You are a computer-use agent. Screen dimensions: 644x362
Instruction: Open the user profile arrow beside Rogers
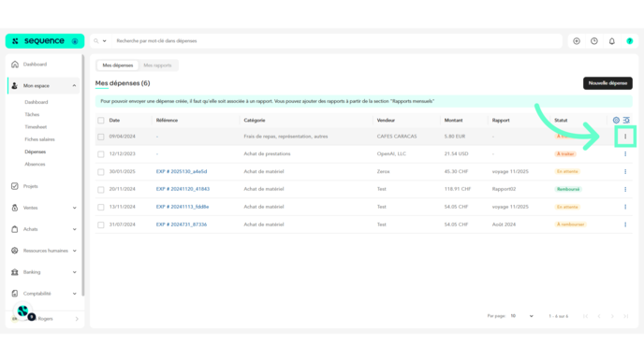coord(77,319)
